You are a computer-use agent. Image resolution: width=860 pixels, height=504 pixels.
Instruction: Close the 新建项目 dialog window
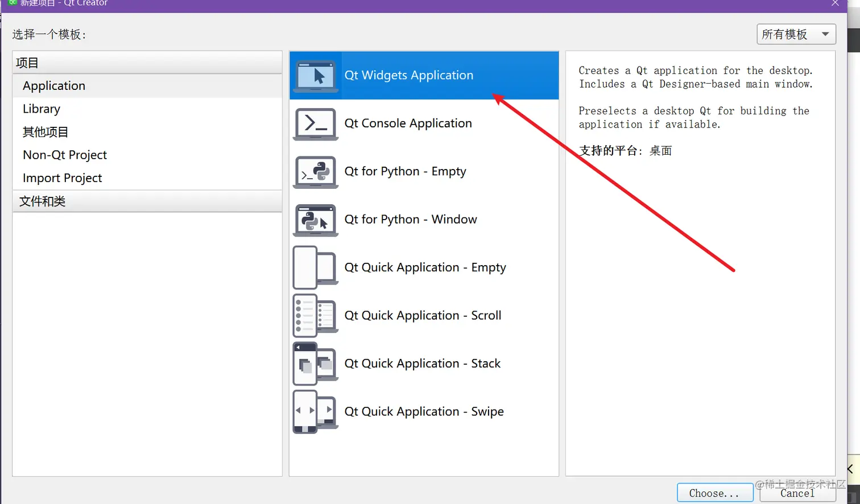[x=835, y=3]
